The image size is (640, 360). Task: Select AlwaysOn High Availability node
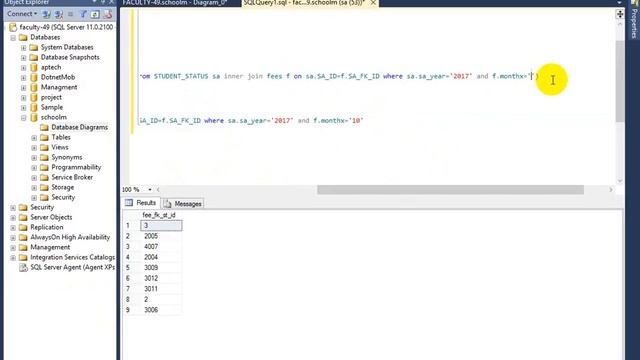pos(70,237)
